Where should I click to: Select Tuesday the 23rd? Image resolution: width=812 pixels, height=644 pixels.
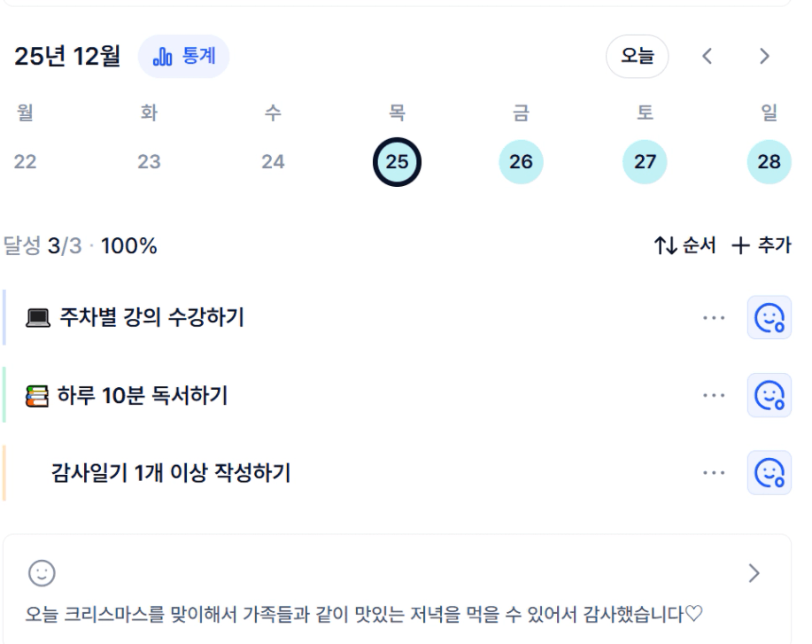149,162
